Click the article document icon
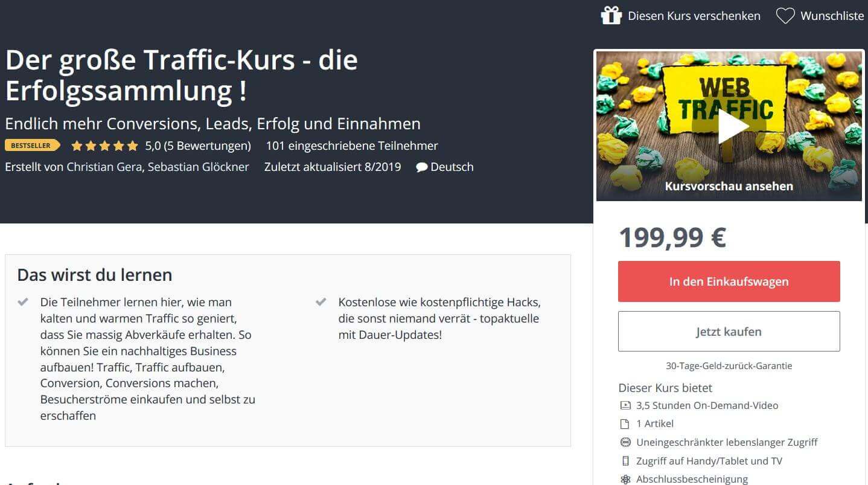The height and width of the screenshot is (485, 868). tap(625, 424)
